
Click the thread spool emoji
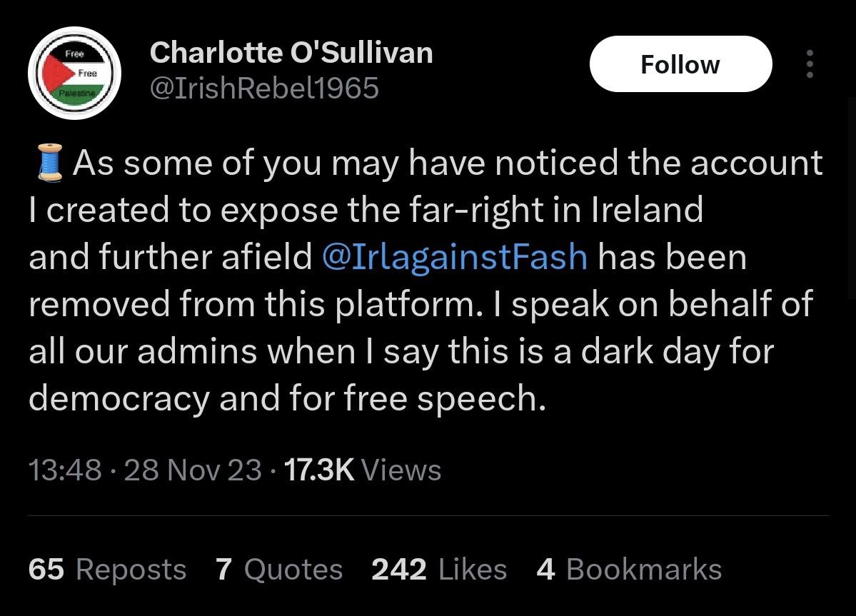(49, 163)
